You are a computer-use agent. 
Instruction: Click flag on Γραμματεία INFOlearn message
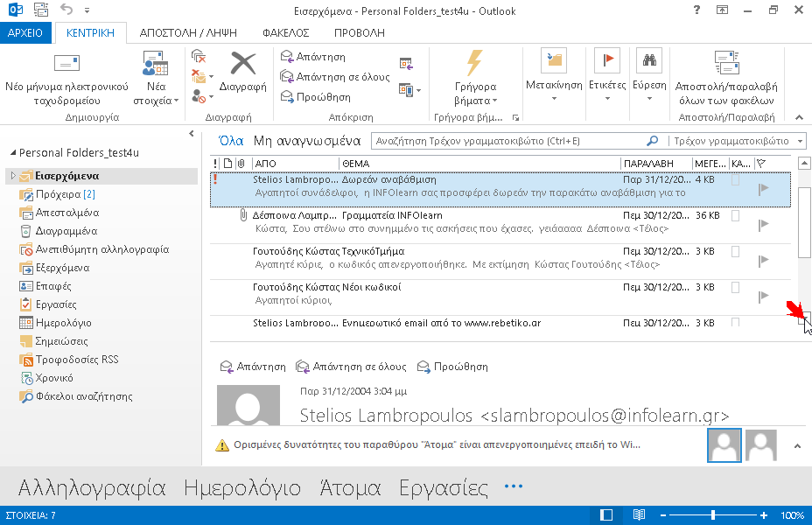tap(763, 225)
